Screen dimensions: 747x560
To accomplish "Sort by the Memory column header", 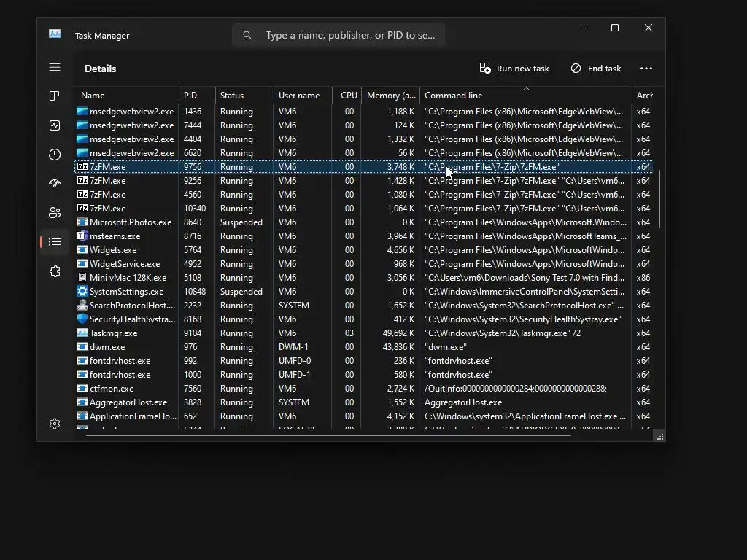I will click(391, 96).
